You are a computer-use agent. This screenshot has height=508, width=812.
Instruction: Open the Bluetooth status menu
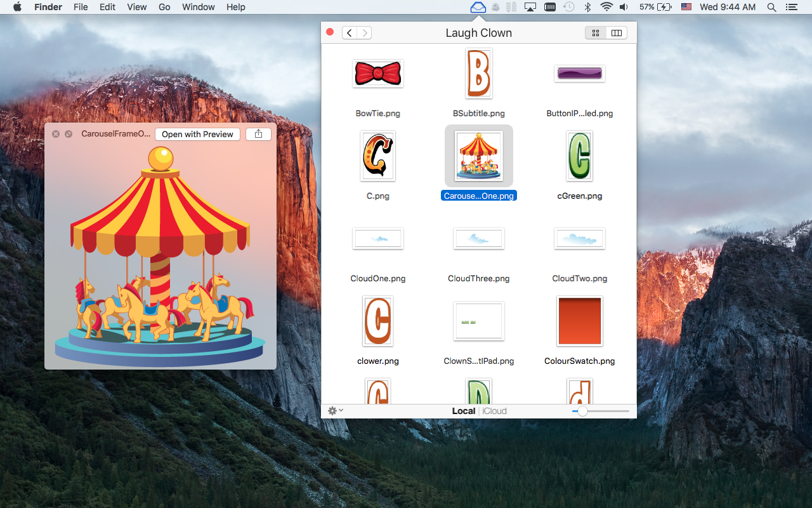(x=588, y=7)
